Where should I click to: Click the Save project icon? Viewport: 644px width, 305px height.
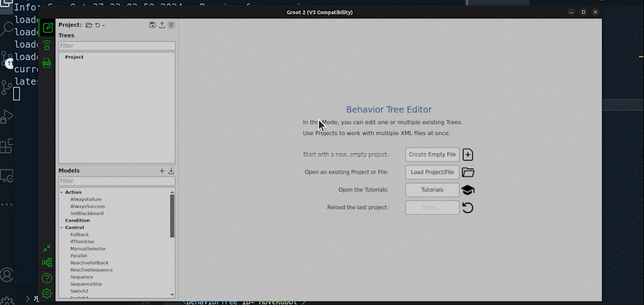point(153,25)
